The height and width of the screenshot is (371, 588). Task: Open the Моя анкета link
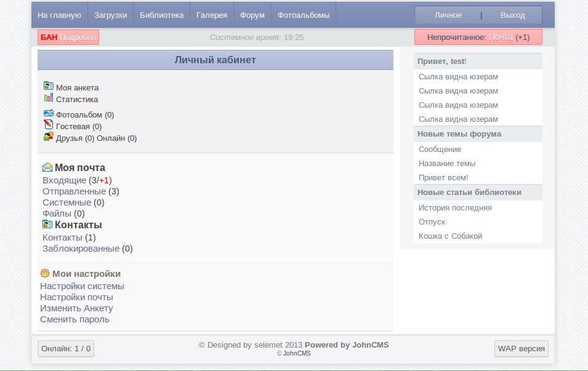tap(77, 88)
